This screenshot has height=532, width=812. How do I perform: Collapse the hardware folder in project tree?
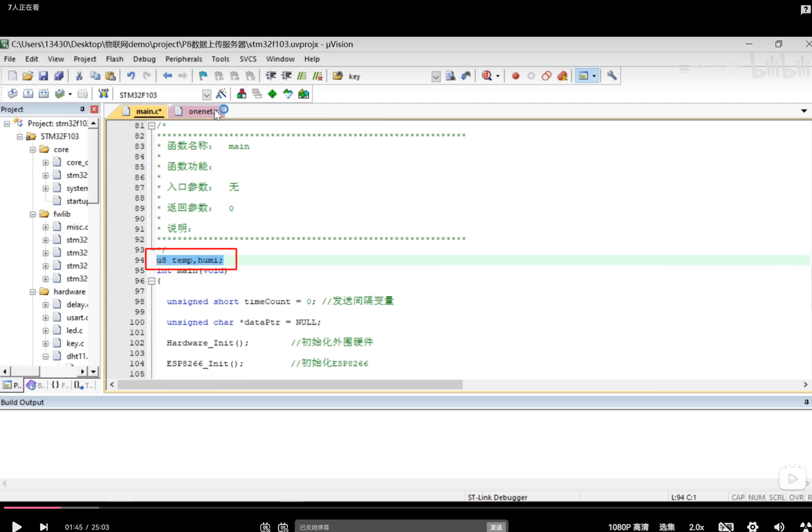(x=32, y=292)
